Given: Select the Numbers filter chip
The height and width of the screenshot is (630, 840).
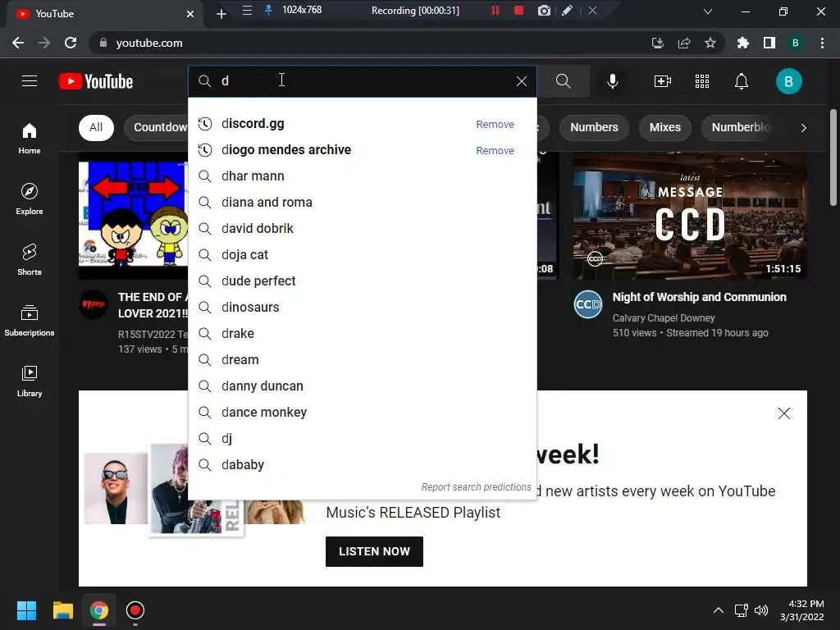Looking at the screenshot, I should [x=594, y=127].
